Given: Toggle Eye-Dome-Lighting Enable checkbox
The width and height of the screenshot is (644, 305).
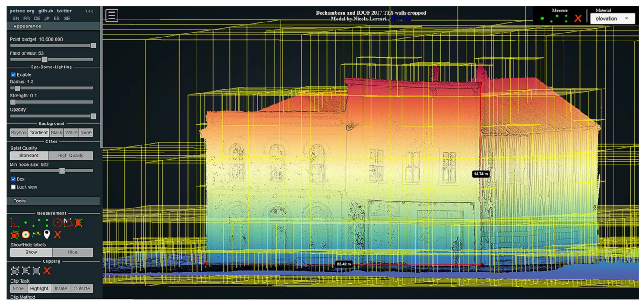Looking at the screenshot, I should 13,75.
